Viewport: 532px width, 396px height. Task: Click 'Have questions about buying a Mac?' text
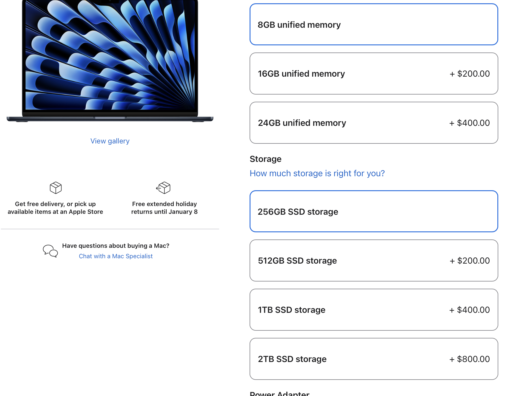(x=116, y=246)
